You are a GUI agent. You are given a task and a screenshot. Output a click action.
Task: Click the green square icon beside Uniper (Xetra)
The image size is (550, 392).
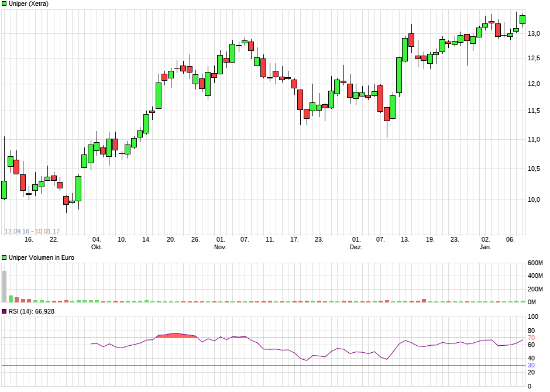click(x=5, y=4)
